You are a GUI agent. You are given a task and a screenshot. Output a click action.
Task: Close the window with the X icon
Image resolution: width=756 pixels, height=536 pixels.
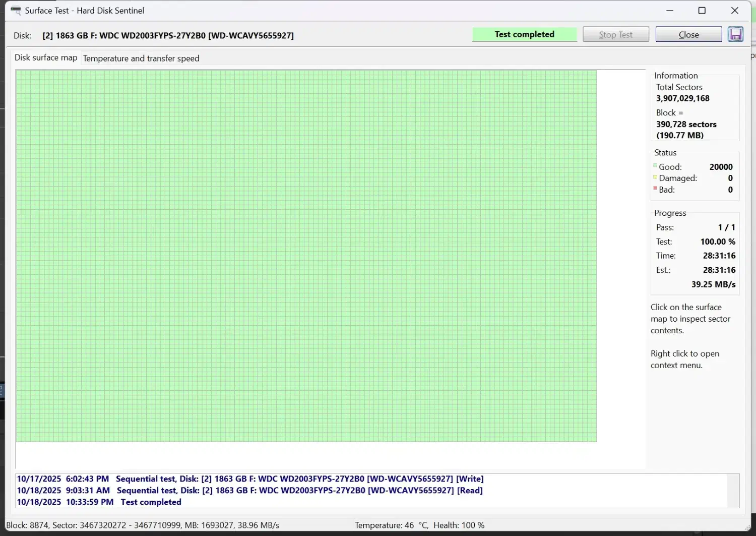[x=734, y=11]
